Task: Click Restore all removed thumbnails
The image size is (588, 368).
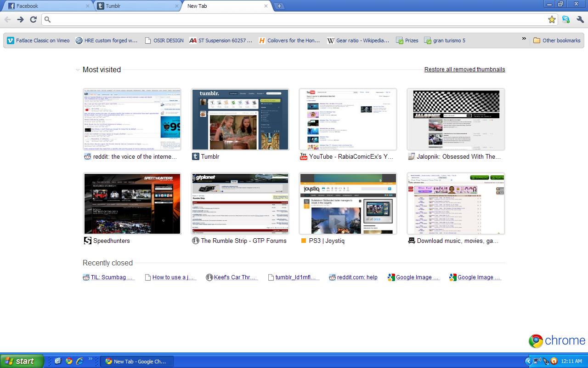Action: pyautogui.click(x=464, y=69)
